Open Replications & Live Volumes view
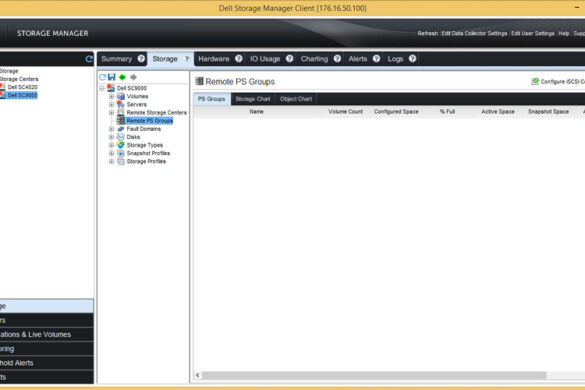 47,334
